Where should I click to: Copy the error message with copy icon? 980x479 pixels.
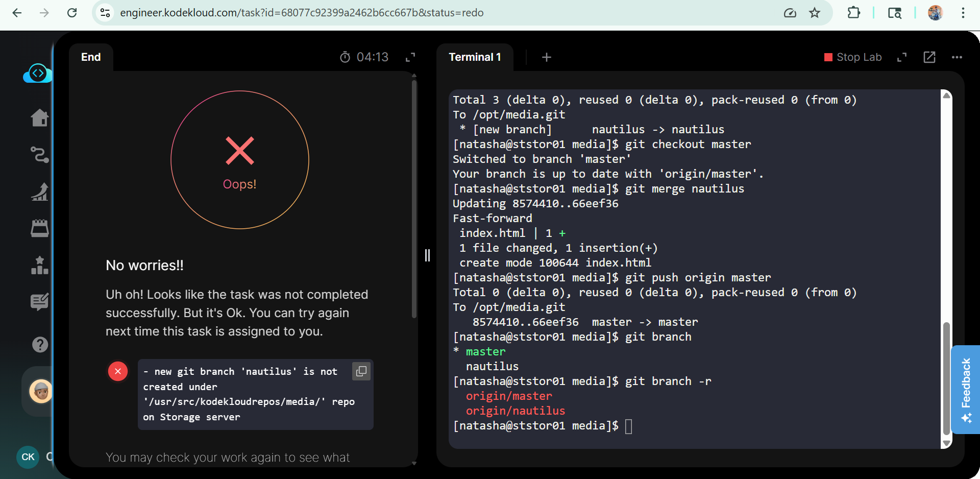361,371
